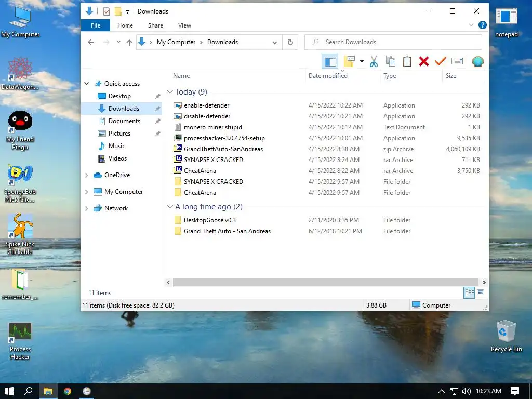The image size is (532, 399).
Task: Expand the Network tree node
Action: click(x=87, y=208)
